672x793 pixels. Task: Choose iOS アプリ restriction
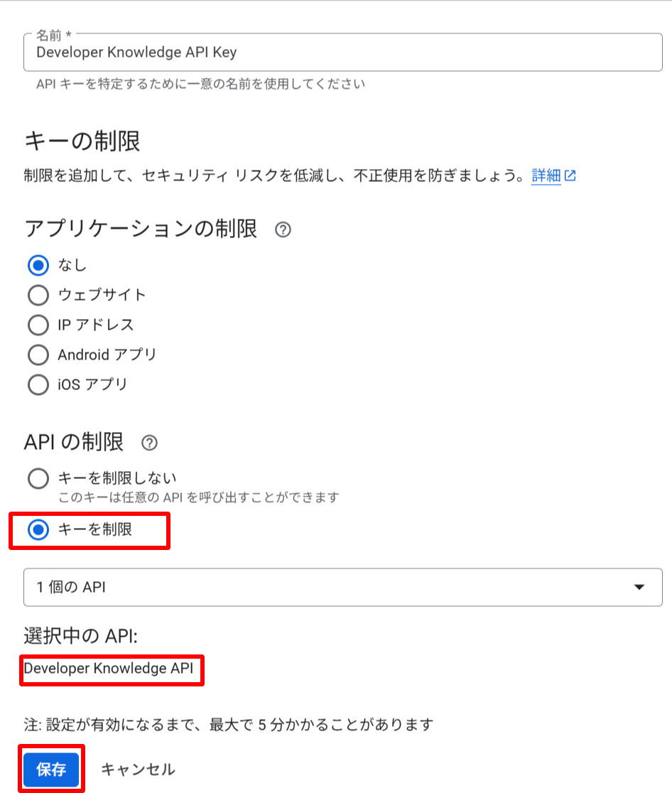pyautogui.click(x=38, y=384)
